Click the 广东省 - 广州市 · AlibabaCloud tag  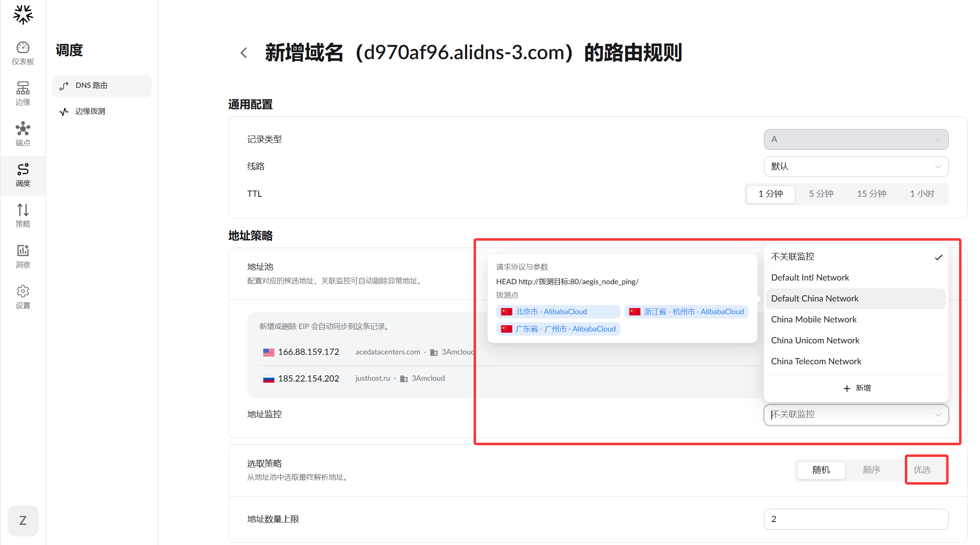pos(558,329)
